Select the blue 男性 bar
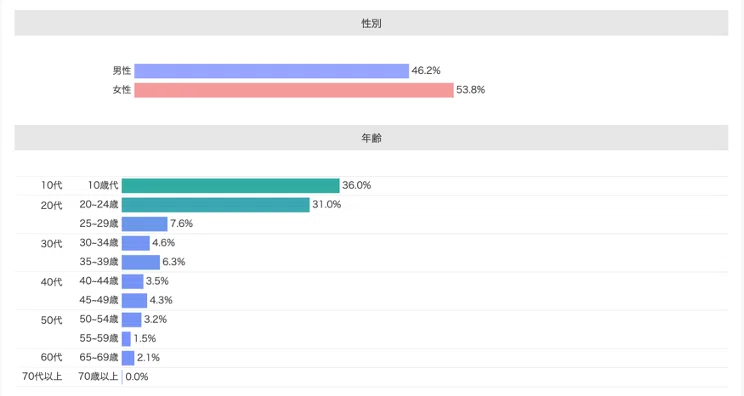This screenshot has width=744, height=396. tap(271, 71)
